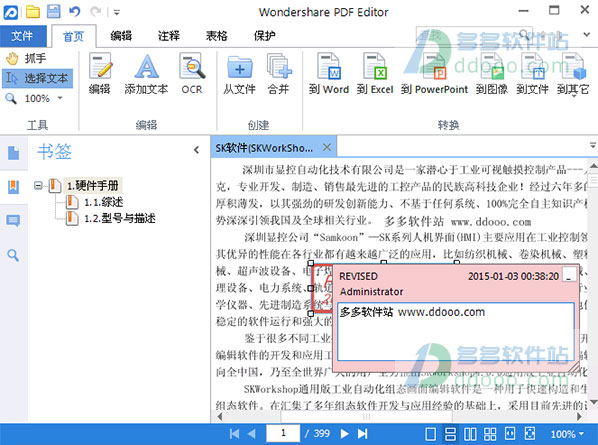Open the page thumbnails sidebar panel
This screenshot has width=598, height=445.
tap(13, 153)
